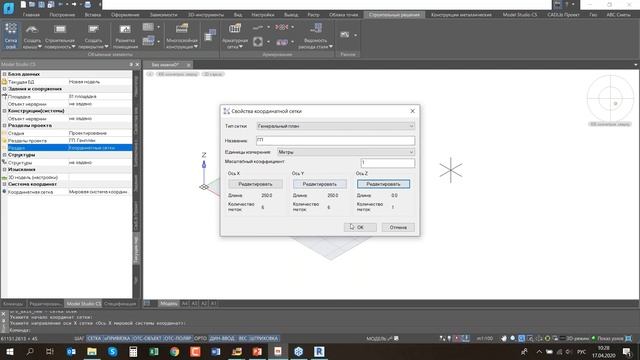Click the Название input field
The image size is (640, 360).
click(x=336, y=140)
